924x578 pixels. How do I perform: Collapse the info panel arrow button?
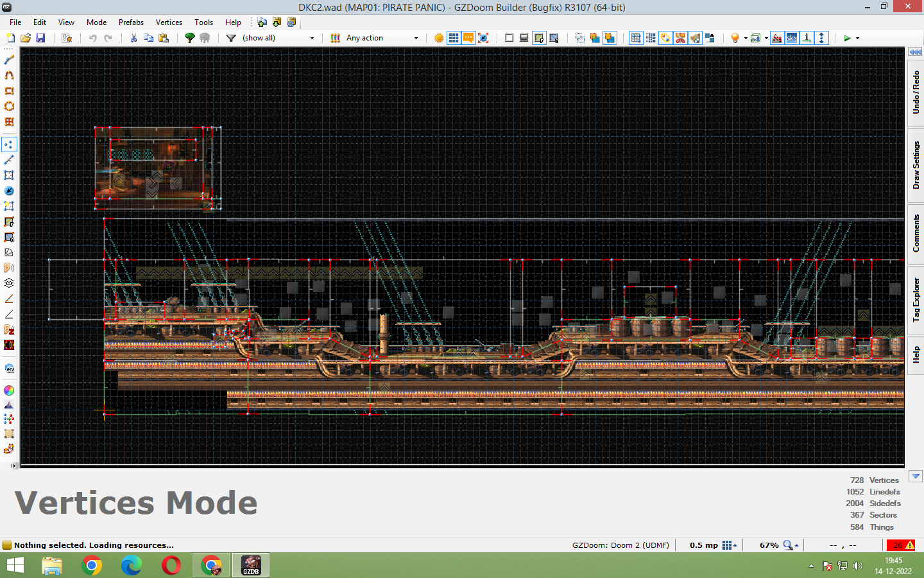(916, 477)
